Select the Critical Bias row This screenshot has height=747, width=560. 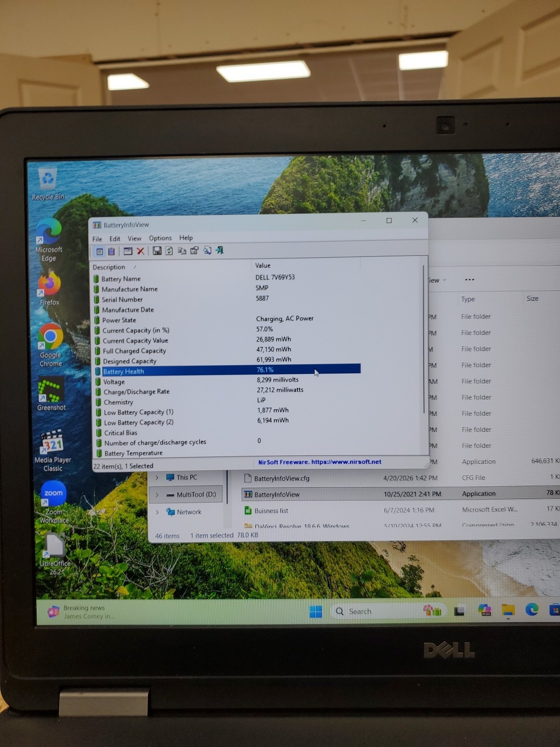coord(227,432)
